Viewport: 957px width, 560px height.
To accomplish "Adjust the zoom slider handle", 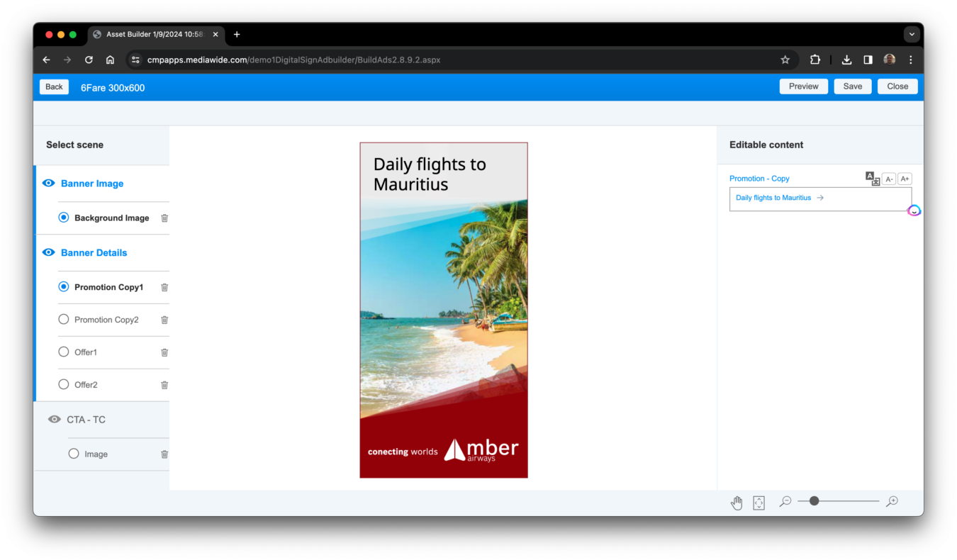I will 815,500.
